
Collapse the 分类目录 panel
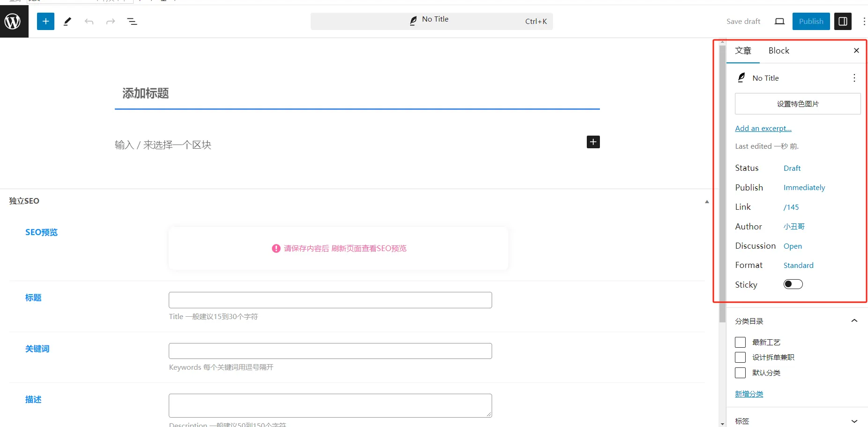click(854, 320)
